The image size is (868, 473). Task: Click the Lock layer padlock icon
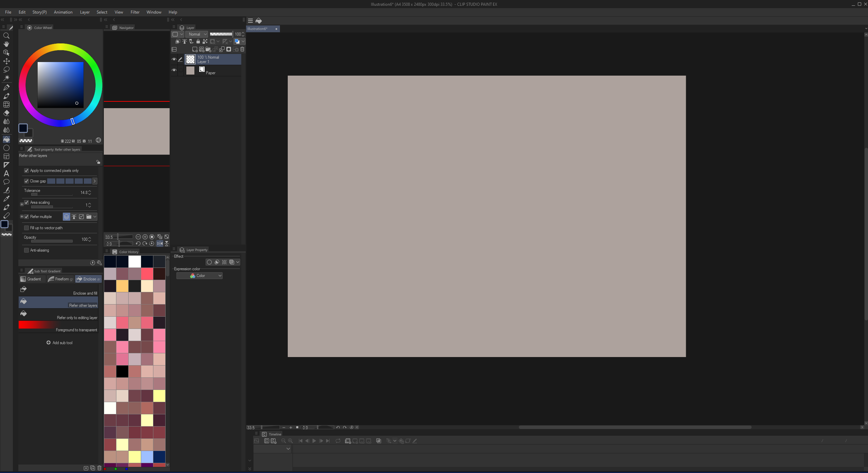tap(198, 41)
